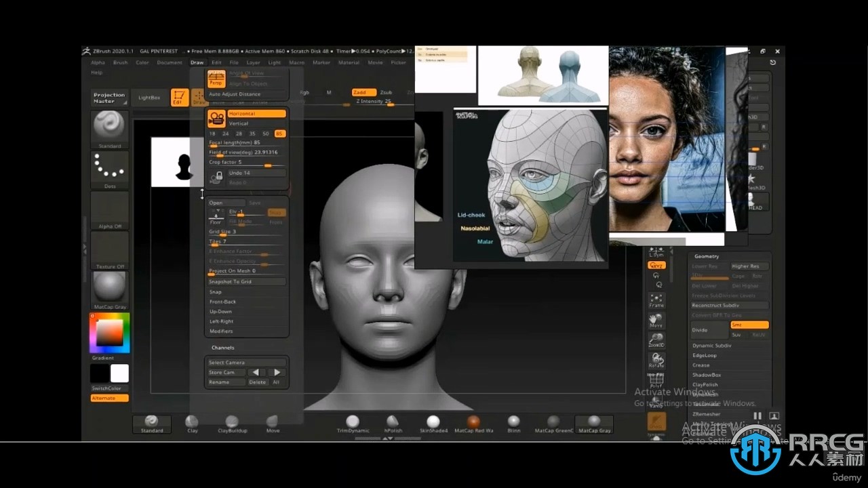Open the Standard brush thumbnail at top left
The width and height of the screenshot is (868, 488).
(109, 129)
